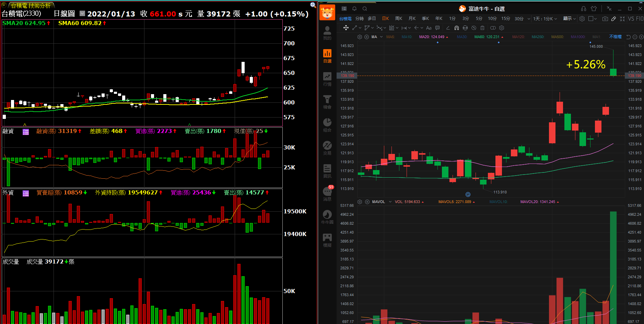
Task: Open the MA indicator selector dropdown
Action: click(x=381, y=37)
